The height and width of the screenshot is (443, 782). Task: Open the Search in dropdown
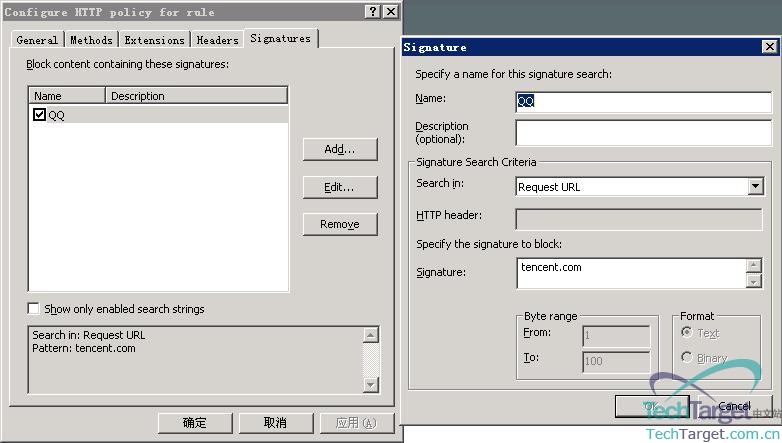(x=755, y=187)
